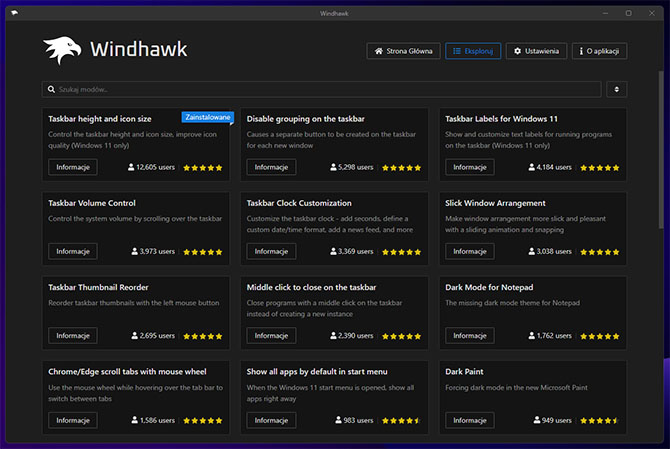Screen dimensions: 670x449
Task: Click the 1,762 users count
Action: [x=550, y=335]
